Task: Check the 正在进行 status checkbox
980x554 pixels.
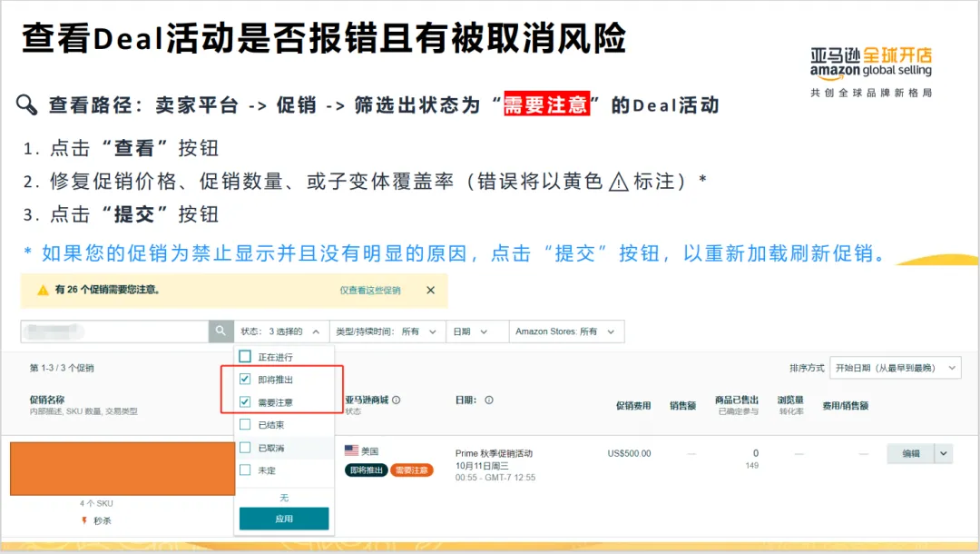Action: point(245,356)
